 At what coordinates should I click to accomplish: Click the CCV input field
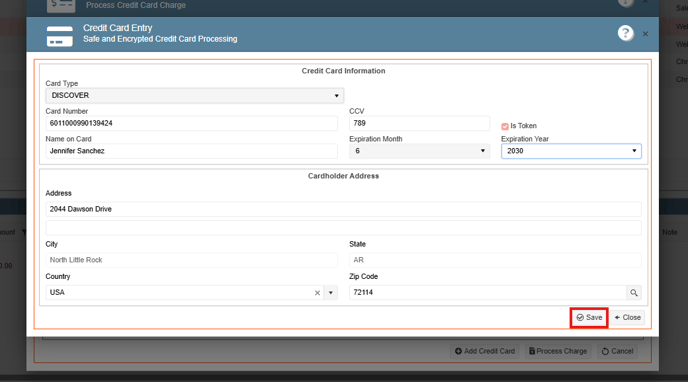click(x=419, y=123)
